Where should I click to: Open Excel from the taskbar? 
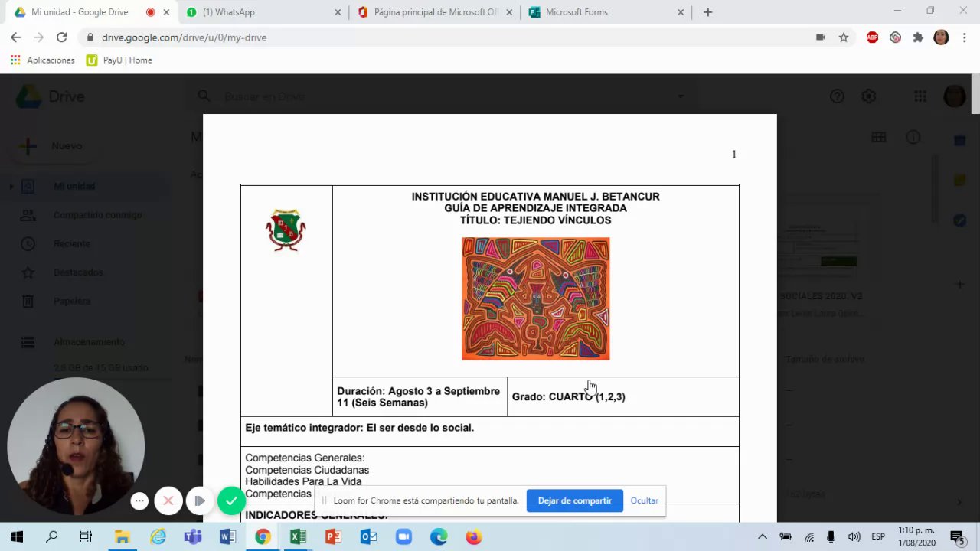point(298,536)
